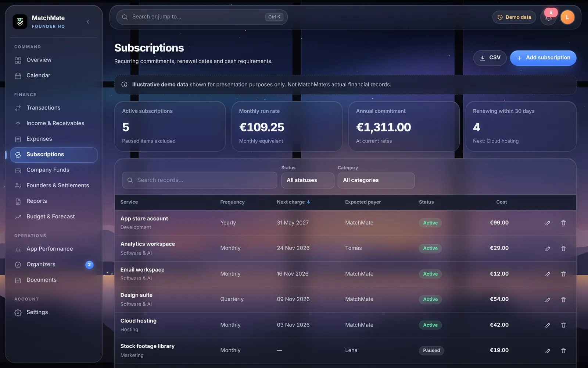Image resolution: width=588 pixels, height=368 pixels.
Task: Delete the Stock footage library subscription
Action: point(563,351)
